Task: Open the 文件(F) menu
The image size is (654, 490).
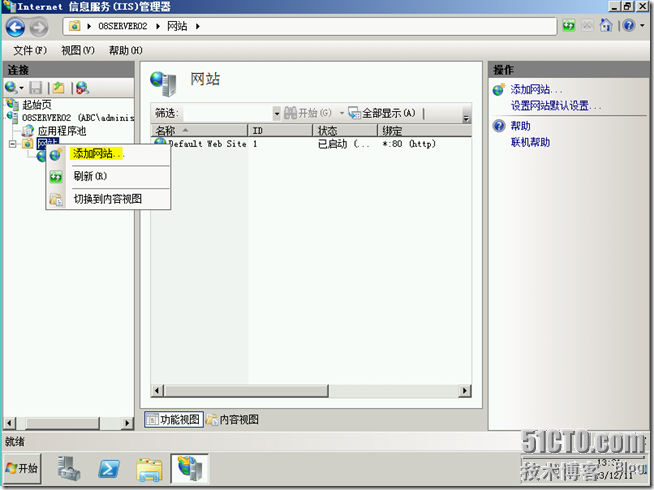Action: click(30, 50)
